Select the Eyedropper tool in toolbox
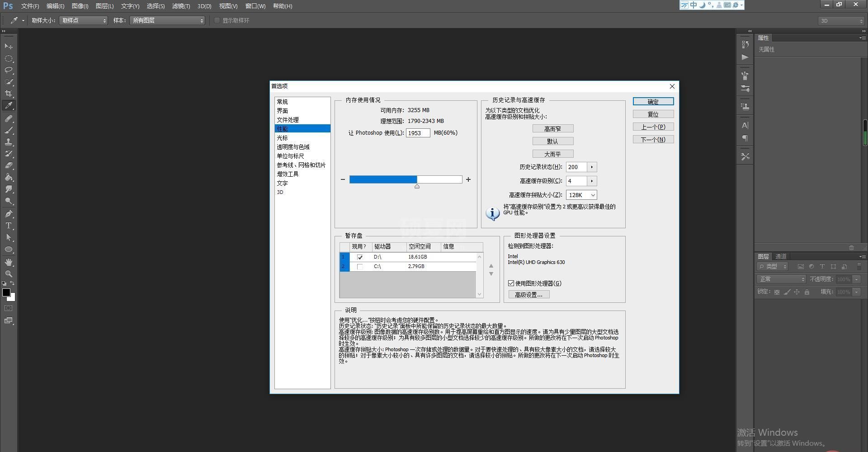This screenshot has width=868, height=452. tap(9, 106)
